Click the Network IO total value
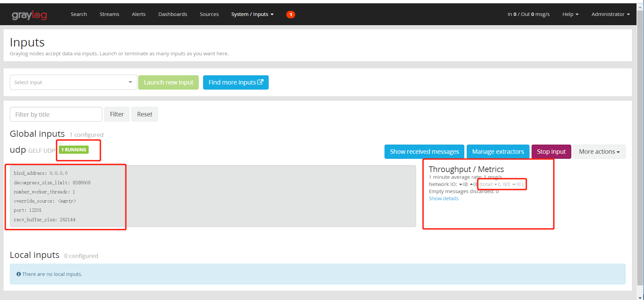This screenshot has height=300, width=644. click(501, 184)
